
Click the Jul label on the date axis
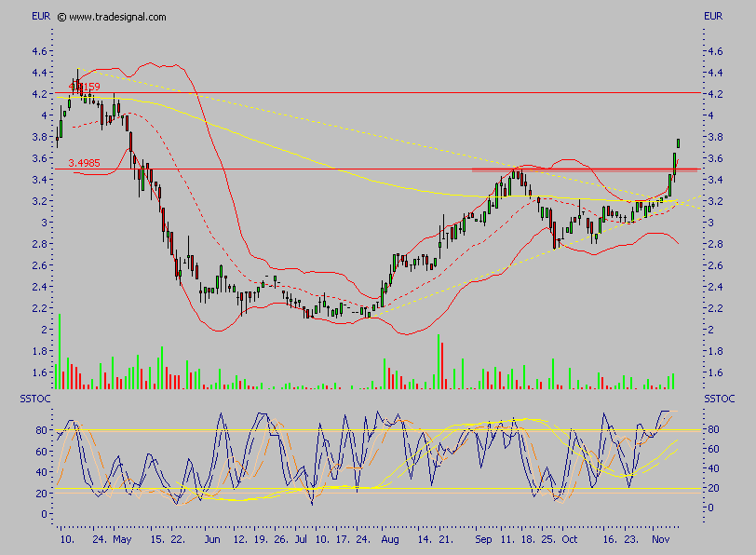coord(301,539)
